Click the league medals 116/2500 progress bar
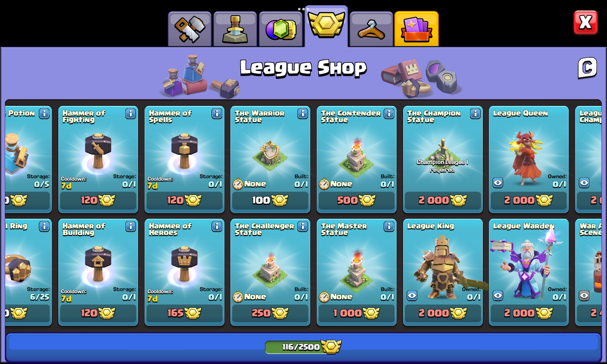The height and width of the screenshot is (364, 607). coord(303,347)
